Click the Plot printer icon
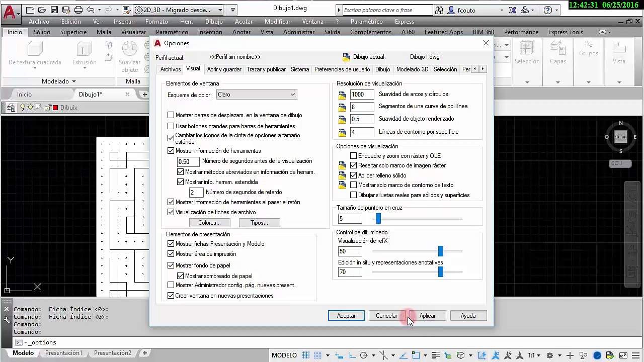This screenshot has width=644, height=362. coord(78,10)
